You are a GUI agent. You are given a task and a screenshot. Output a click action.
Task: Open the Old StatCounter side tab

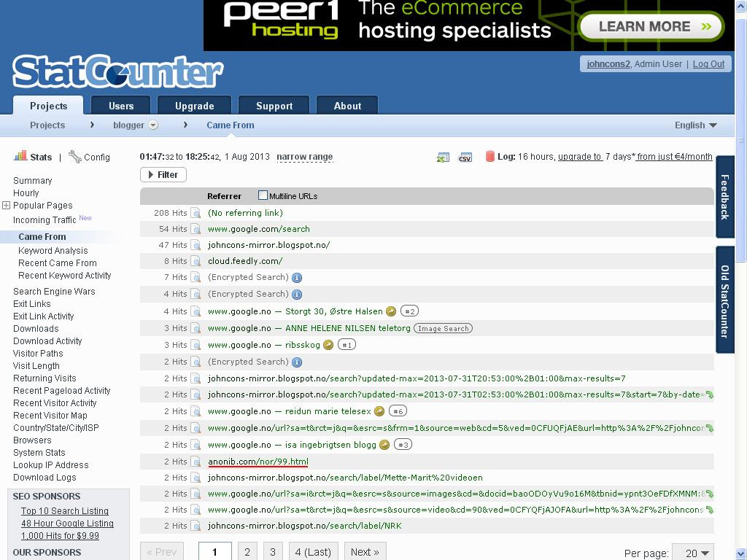tap(724, 300)
